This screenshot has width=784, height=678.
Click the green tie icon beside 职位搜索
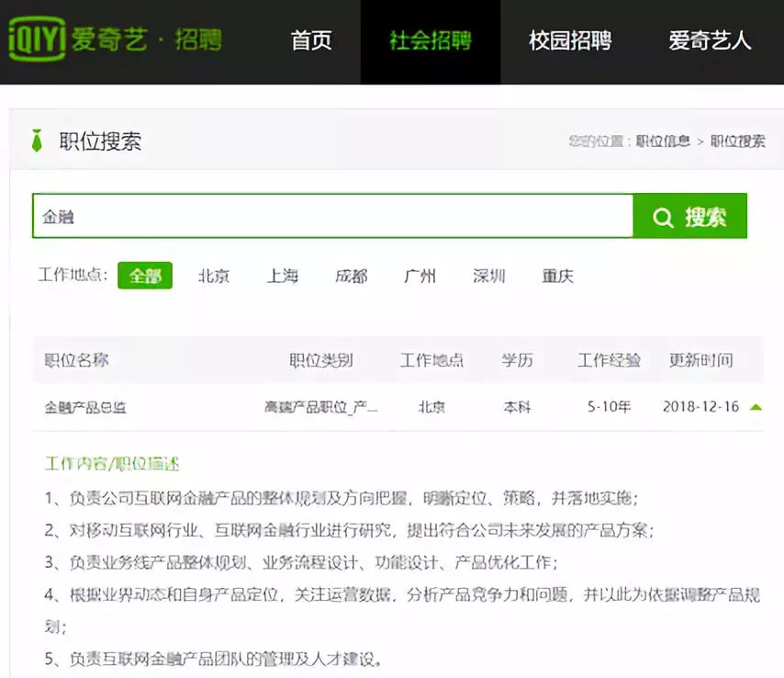point(38,141)
